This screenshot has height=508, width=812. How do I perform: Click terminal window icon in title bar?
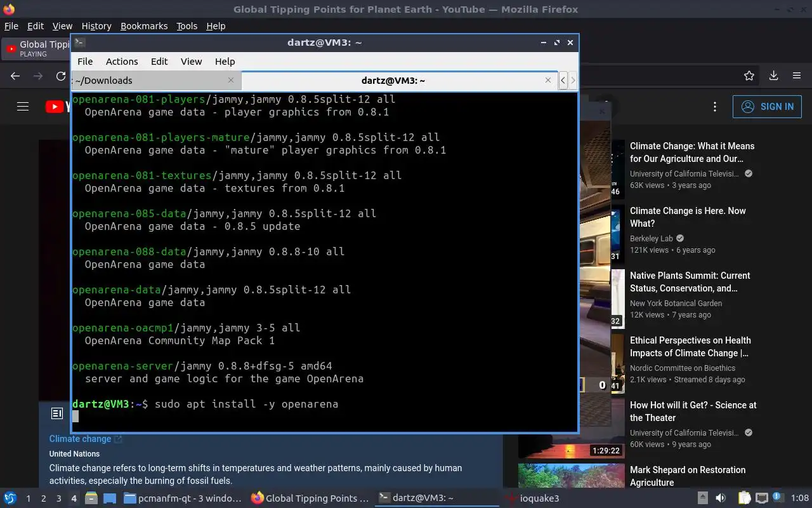click(79, 43)
